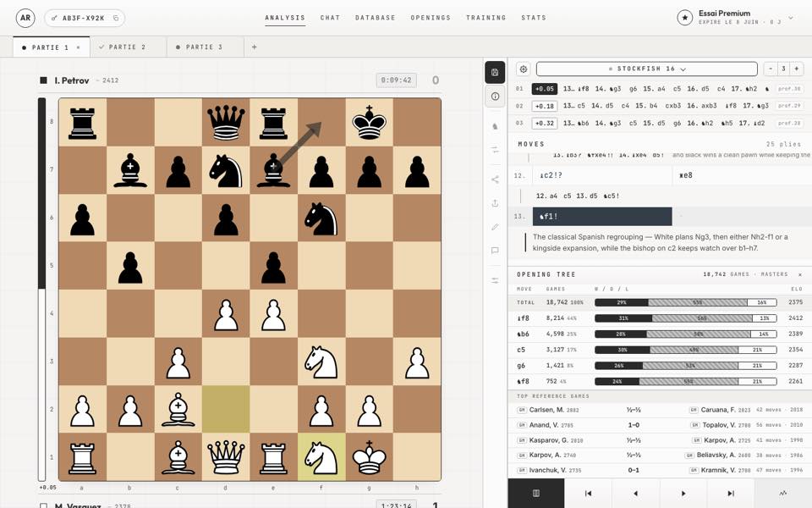Viewport: 812px width, 508px height.
Task: Select Bf8 row in opening tree
Action: click(660, 317)
